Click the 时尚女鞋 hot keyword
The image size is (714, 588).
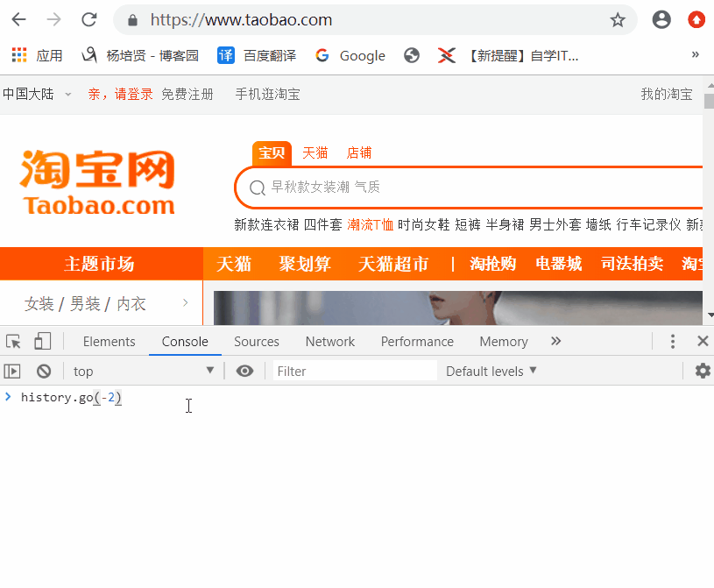click(423, 224)
